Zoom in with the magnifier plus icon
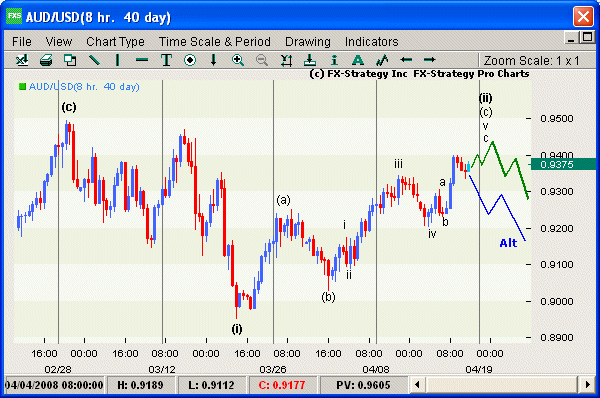The image size is (600, 398). point(238,60)
